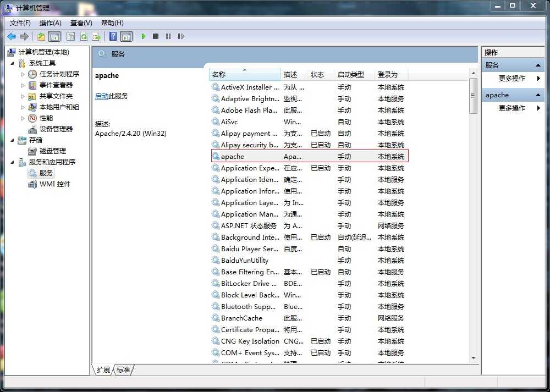Click the 本地用户和组 tree icon
This screenshot has height=392, width=550.
coord(32,107)
